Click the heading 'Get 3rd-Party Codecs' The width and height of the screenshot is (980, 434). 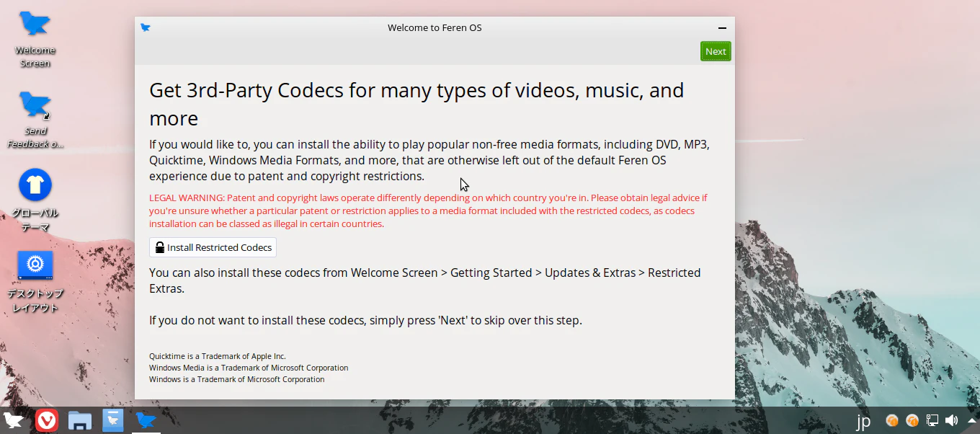pos(416,104)
